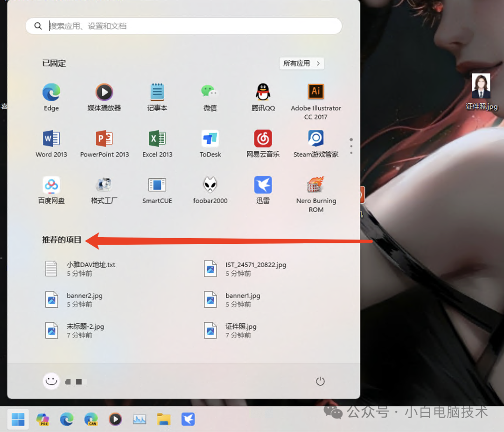Open the power button menu
504x432 pixels.
click(x=320, y=381)
